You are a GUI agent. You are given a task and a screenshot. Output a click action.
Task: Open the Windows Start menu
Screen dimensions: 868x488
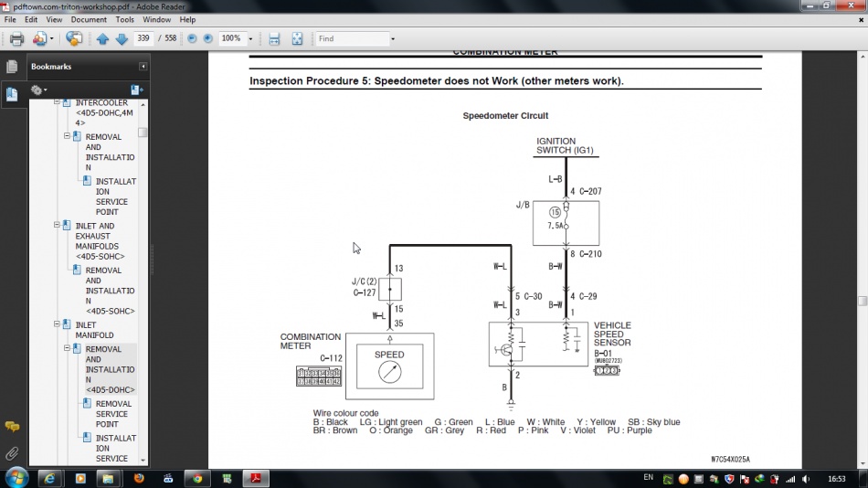(16, 478)
